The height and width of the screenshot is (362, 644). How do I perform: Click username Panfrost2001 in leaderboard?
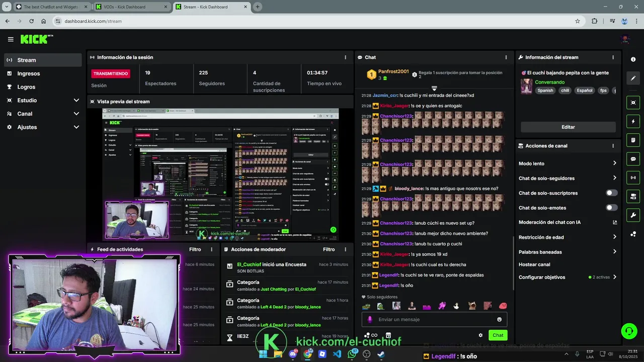tap(393, 71)
